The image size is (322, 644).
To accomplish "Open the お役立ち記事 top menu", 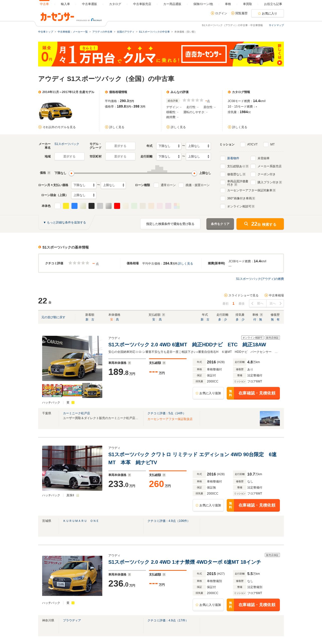I will [273, 4].
